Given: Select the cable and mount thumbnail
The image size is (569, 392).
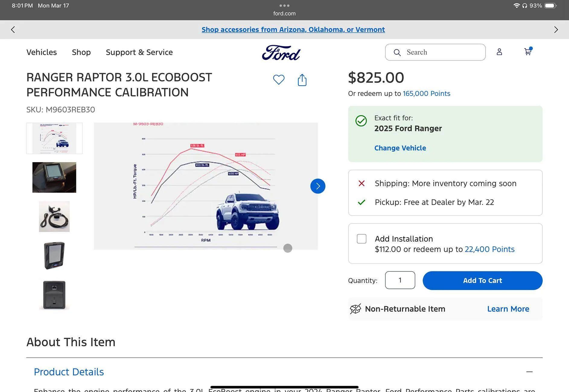Looking at the screenshot, I should point(54,217).
